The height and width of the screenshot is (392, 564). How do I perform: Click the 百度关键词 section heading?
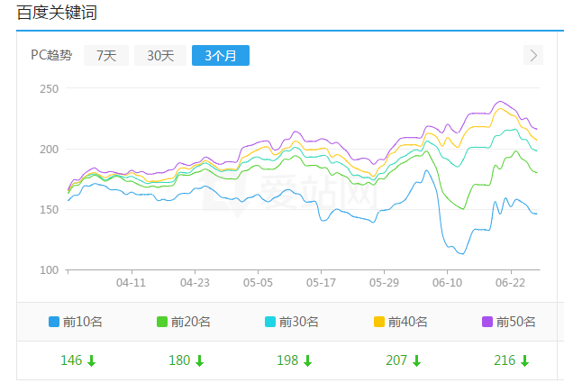(x=57, y=13)
